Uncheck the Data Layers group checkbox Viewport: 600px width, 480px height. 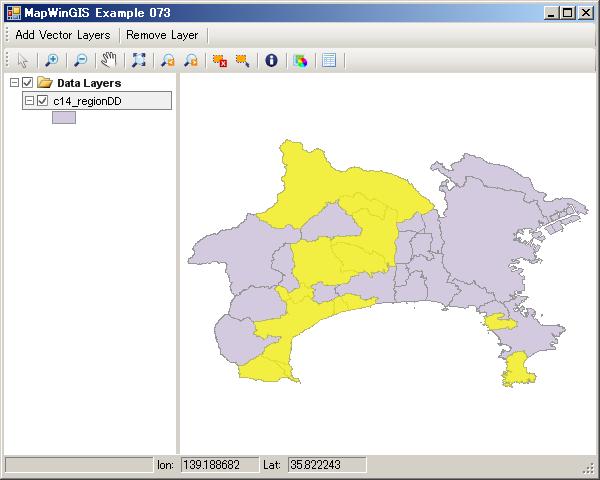coord(27,83)
